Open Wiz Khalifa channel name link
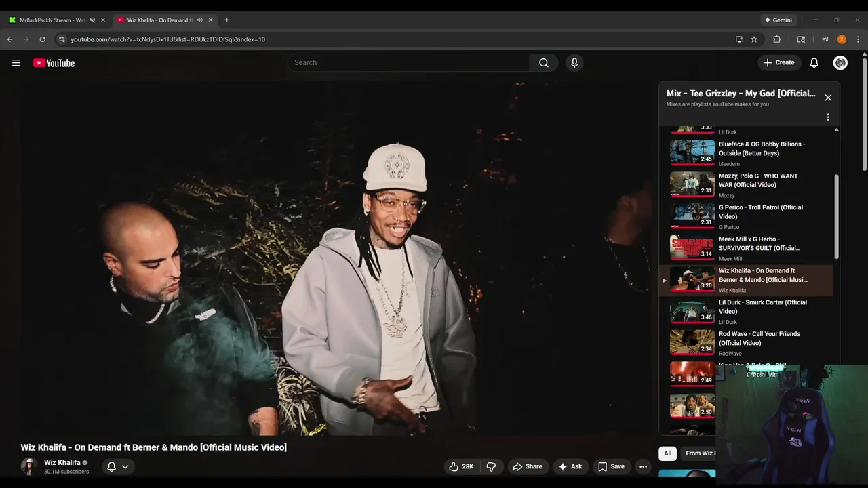This screenshot has height=488, width=868. (62, 462)
